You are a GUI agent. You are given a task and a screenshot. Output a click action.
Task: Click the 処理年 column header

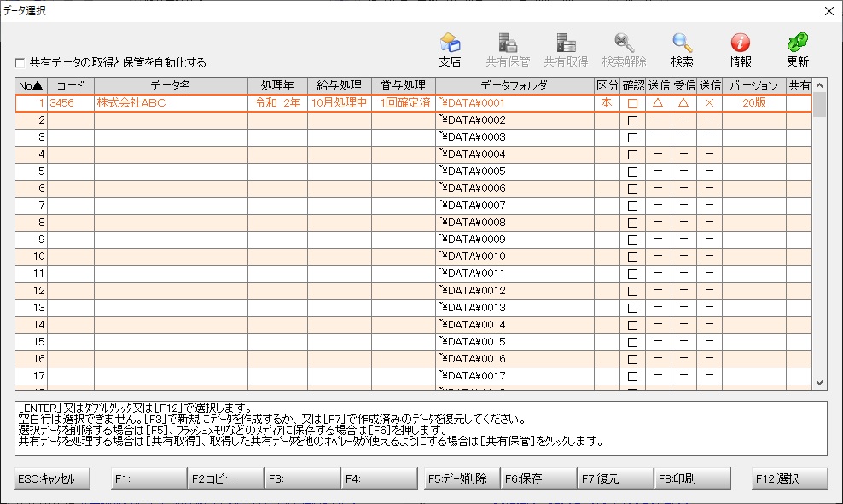277,85
